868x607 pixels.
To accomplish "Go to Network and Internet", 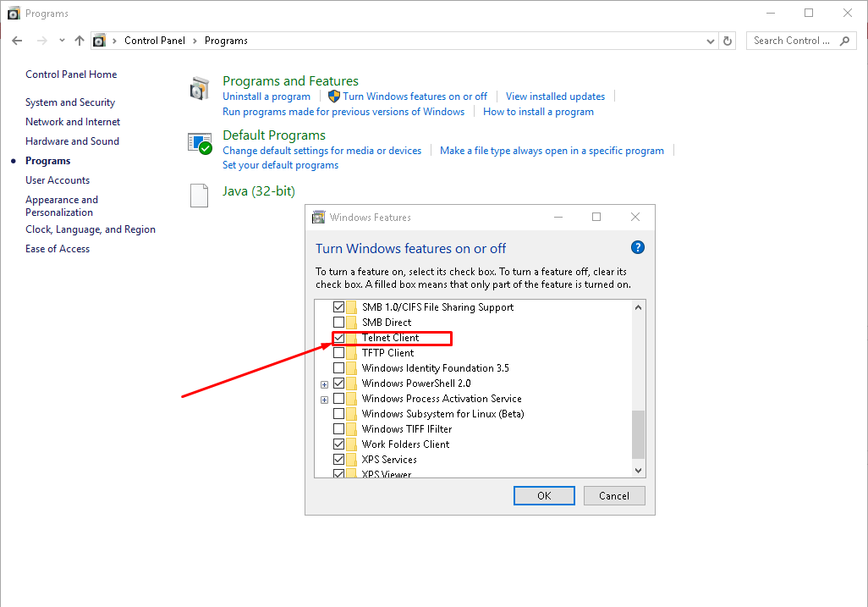I will (x=73, y=122).
